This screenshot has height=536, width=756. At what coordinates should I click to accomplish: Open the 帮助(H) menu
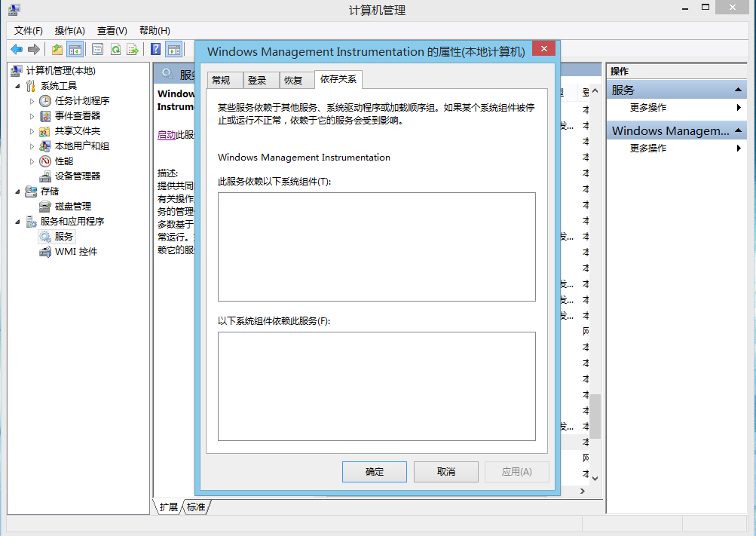pyautogui.click(x=155, y=31)
